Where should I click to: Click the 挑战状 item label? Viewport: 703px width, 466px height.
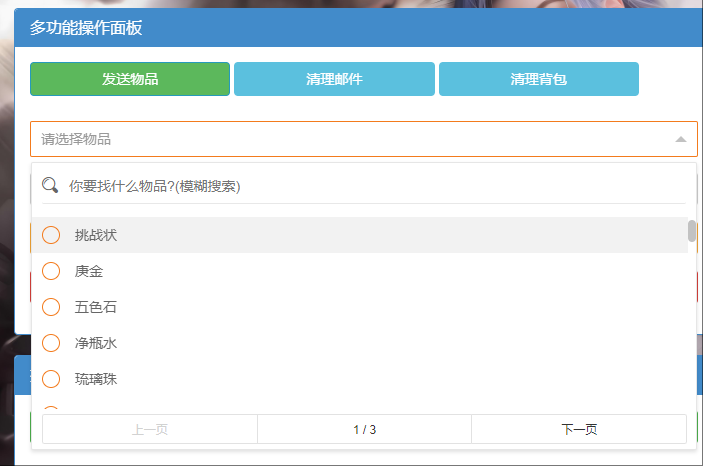(95, 235)
